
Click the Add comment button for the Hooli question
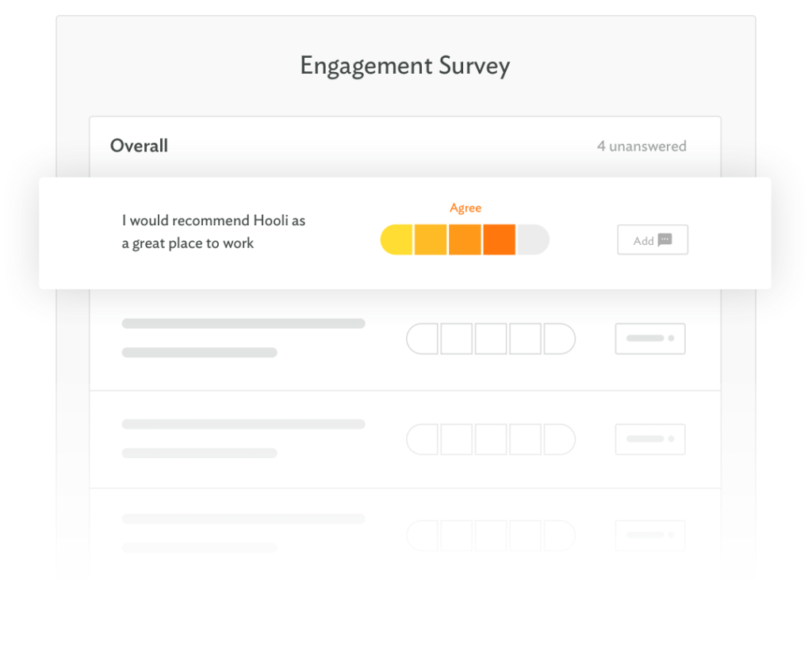coord(652,239)
